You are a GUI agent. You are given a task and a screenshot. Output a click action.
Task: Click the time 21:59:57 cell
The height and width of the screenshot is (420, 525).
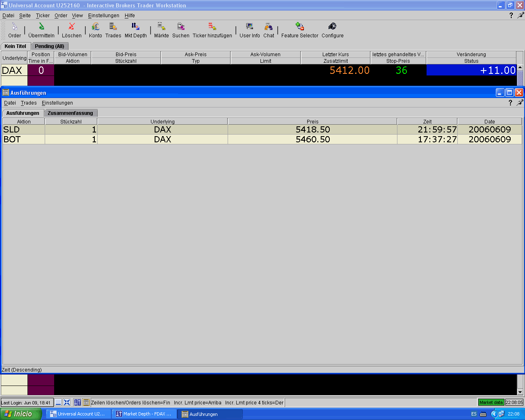coord(427,130)
